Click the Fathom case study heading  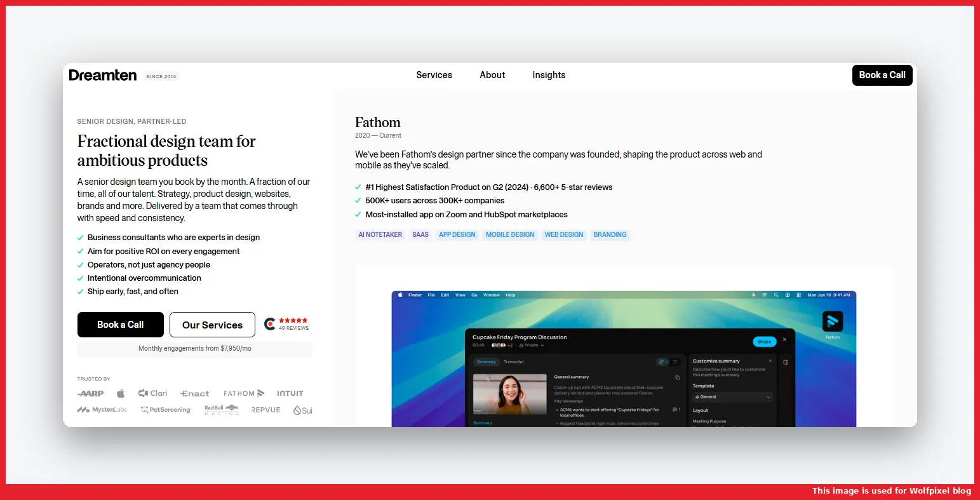pyautogui.click(x=378, y=123)
